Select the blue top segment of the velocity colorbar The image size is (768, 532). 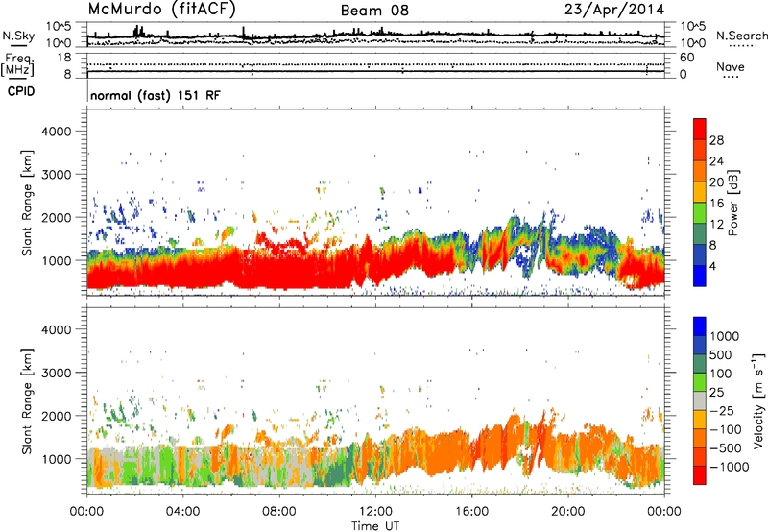[700, 326]
